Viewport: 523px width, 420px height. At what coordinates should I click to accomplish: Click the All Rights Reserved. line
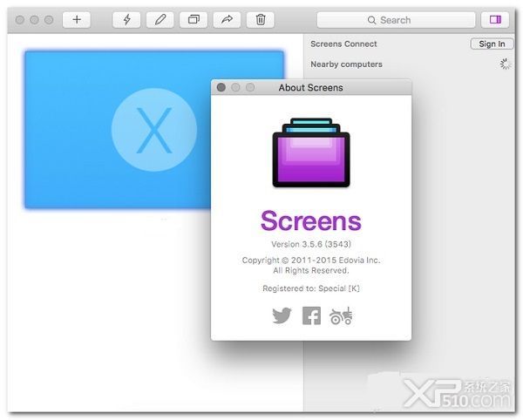tap(311, 270)
